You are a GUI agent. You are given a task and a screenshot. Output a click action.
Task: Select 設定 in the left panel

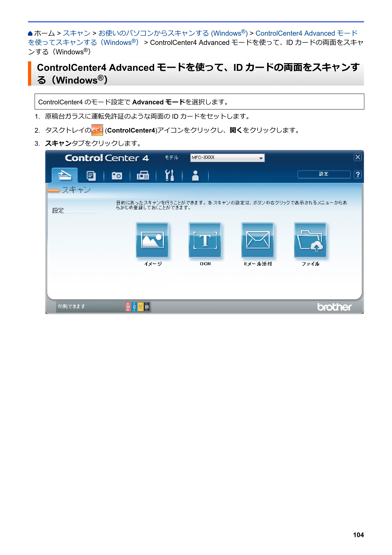(58, 211)
